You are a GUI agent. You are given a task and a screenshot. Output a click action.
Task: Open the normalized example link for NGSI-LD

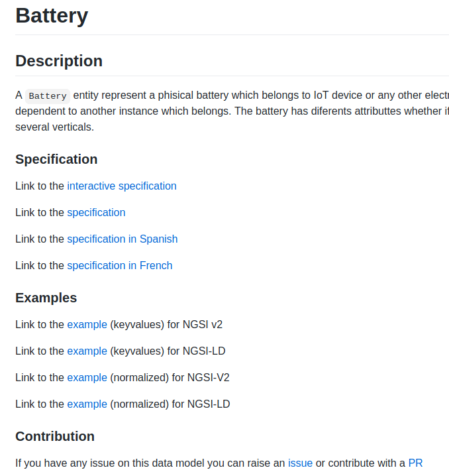(x=87, y=404)
